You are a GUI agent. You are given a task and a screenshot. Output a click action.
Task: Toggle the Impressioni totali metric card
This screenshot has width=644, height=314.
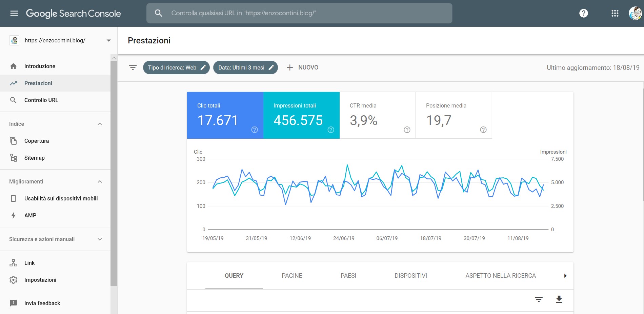pyautogui.click(x=301, y=115)
